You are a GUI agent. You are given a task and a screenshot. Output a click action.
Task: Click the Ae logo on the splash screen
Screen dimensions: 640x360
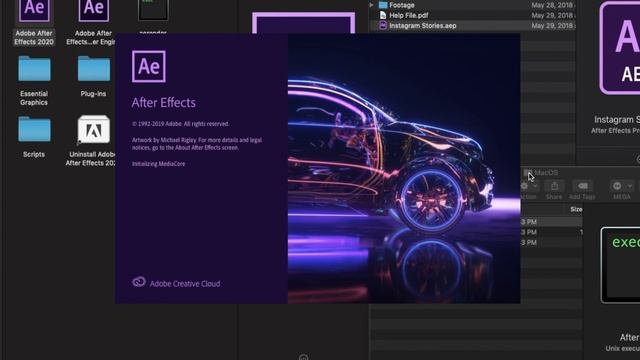pos(149,67)
